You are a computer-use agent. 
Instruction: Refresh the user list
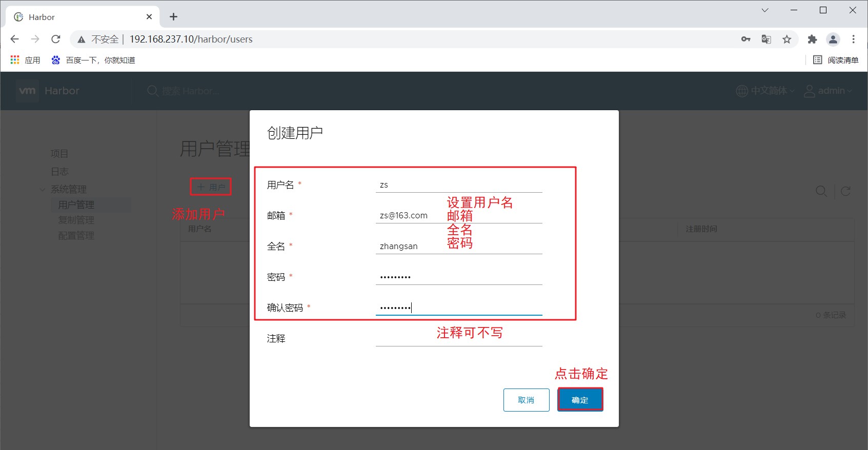pyautogui.click(x=846, y=191)
